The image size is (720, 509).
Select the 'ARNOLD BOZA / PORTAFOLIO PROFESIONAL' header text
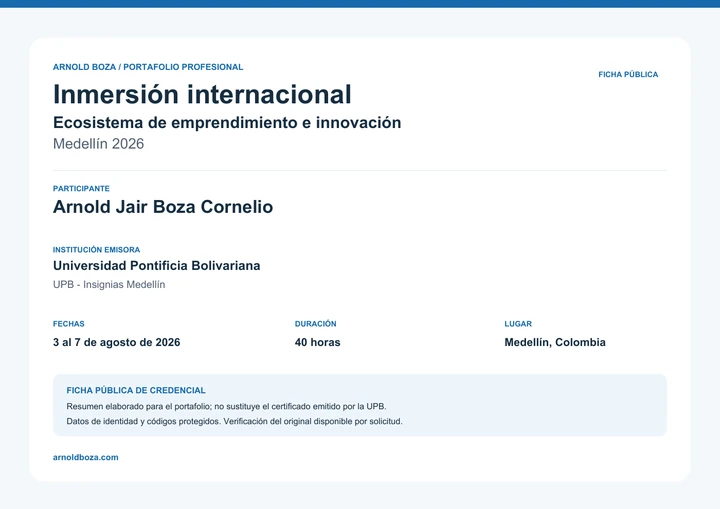(148, 67)
